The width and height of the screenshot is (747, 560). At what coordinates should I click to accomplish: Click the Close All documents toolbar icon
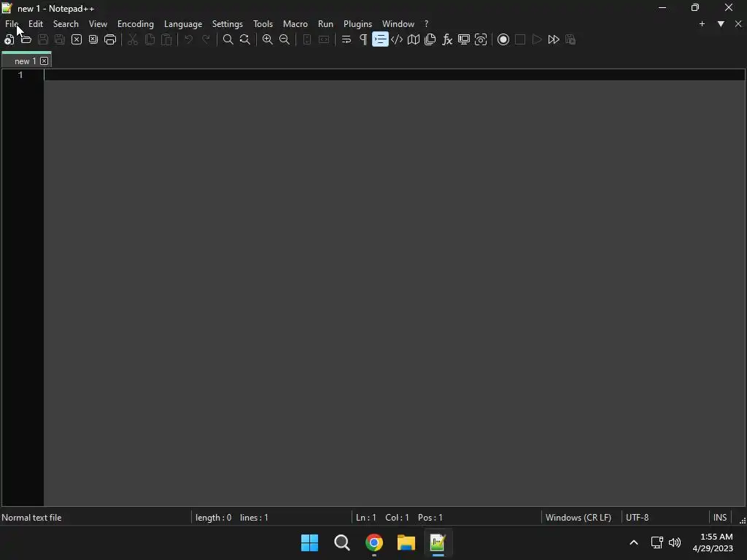click(x=93, y=39)
